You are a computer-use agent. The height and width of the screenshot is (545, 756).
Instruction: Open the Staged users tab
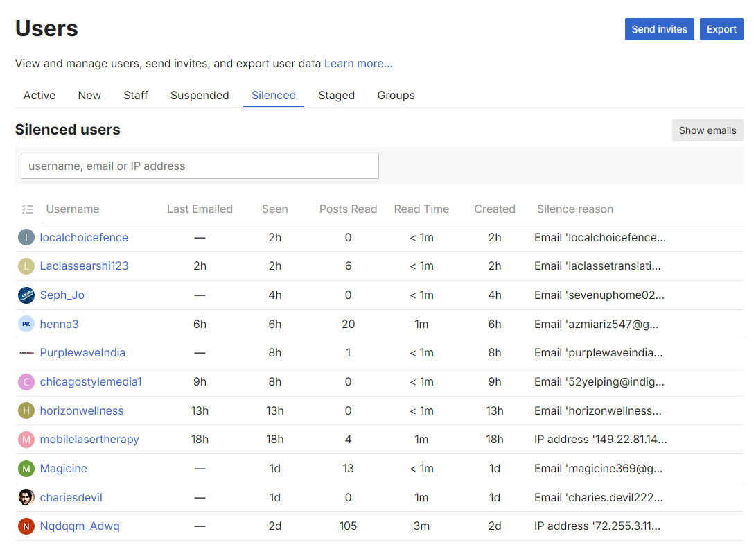(x=336, y=96)
